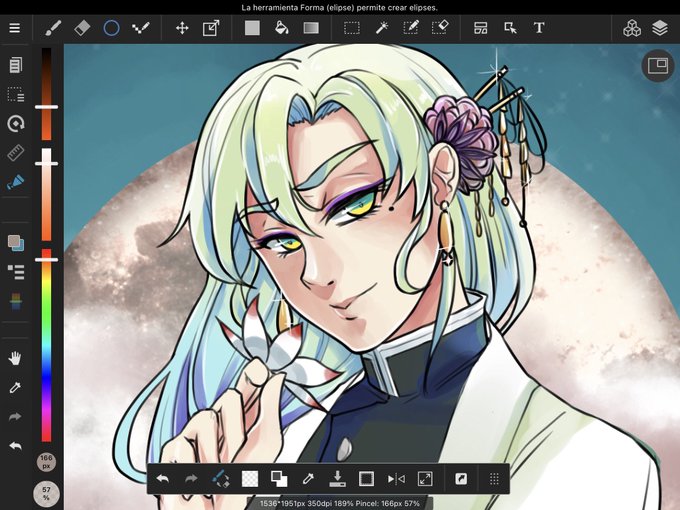The height and width of the screenshot is (510, 680).
Task: Open the brush list panel
Action: (x=16, y=272)
